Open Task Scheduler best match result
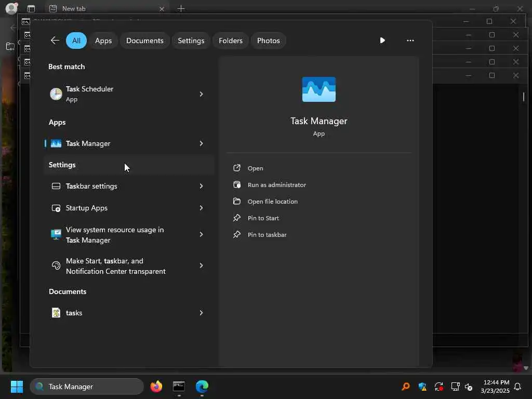Viewport: 532px width, 399px height. click(x=129, y=94)
